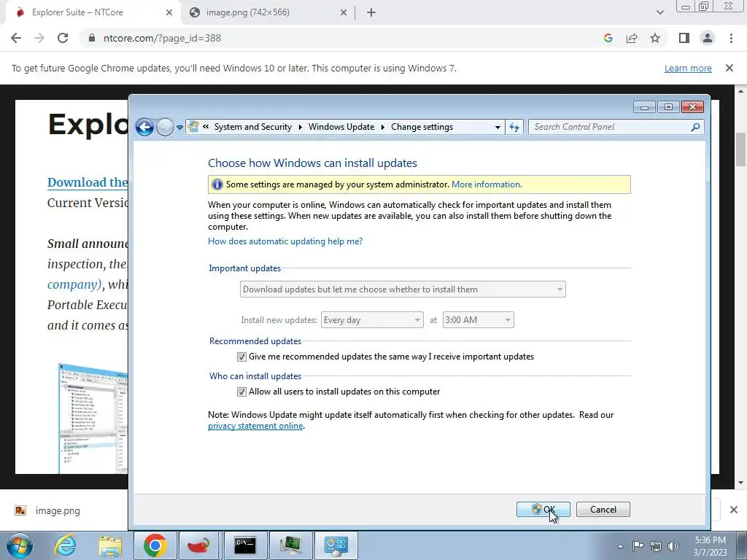Switch to the Control Panel taskbar item
747x560 pixels.
336,545
